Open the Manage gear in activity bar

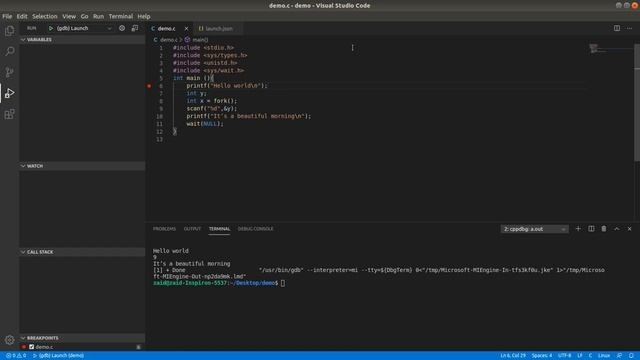tap(9, 340)
